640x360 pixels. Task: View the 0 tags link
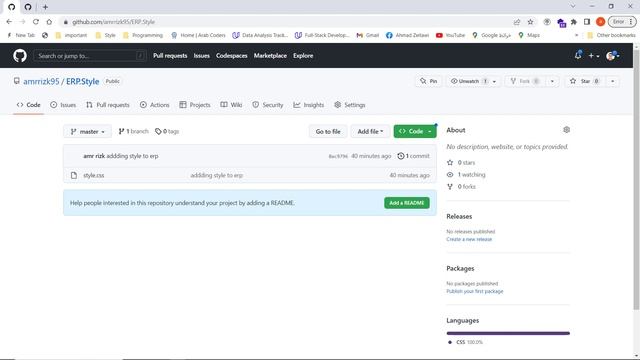point(167,131)
